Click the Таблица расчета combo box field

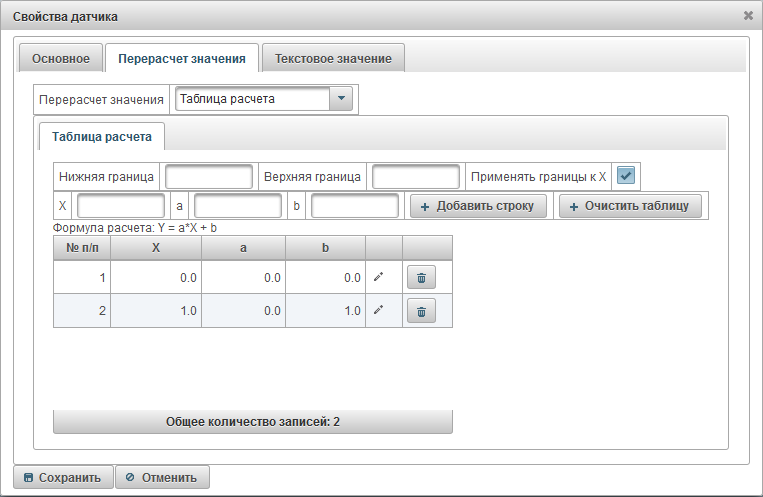(x=252, y=98)
